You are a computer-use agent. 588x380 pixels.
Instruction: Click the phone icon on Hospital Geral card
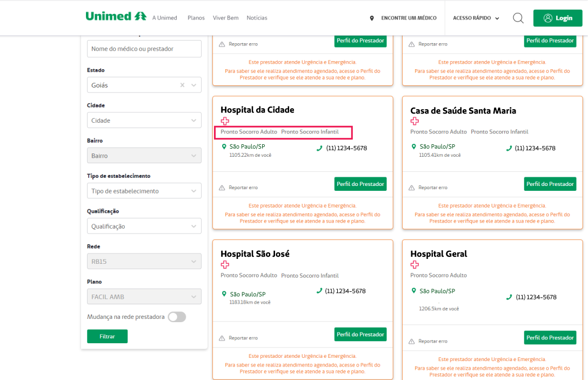pyautogui.click(x=509, y=297)
